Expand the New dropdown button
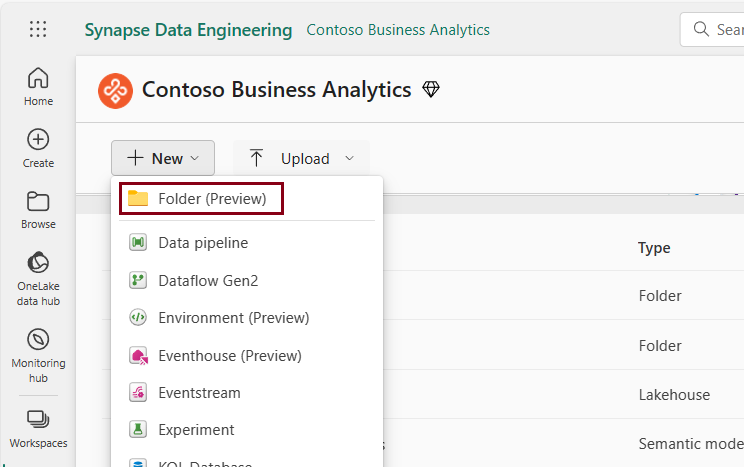 [163, 158]
